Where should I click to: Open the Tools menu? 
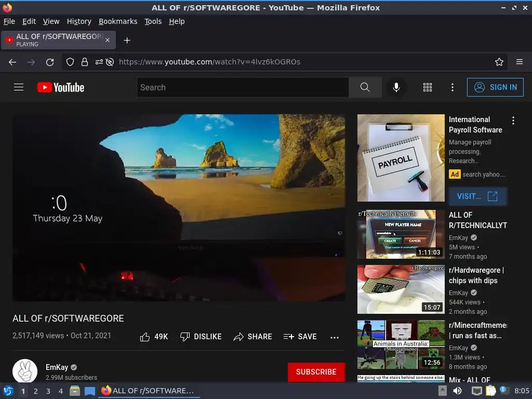pyautogui.click(x=153, y=21)
